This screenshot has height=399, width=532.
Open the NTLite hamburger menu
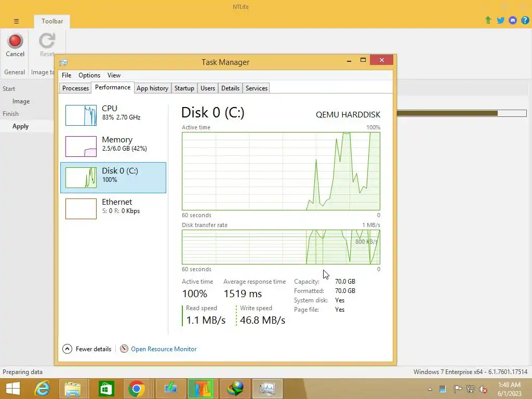(x=16, y=21)
